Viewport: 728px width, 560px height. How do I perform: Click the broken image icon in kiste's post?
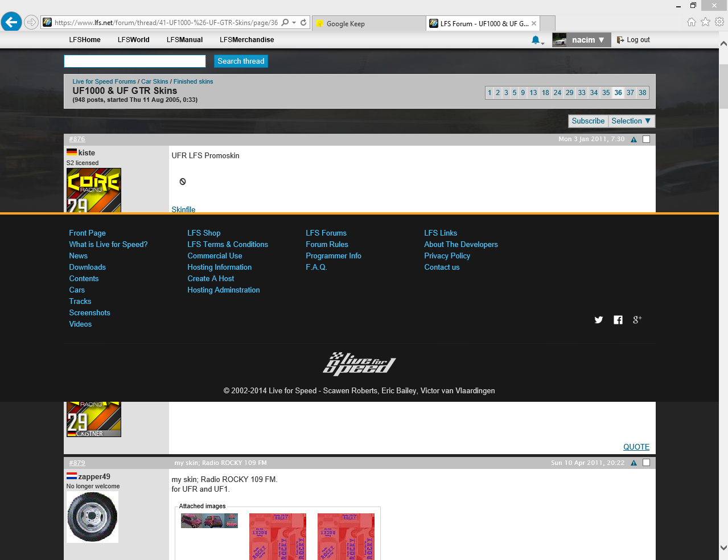point(183,182)
